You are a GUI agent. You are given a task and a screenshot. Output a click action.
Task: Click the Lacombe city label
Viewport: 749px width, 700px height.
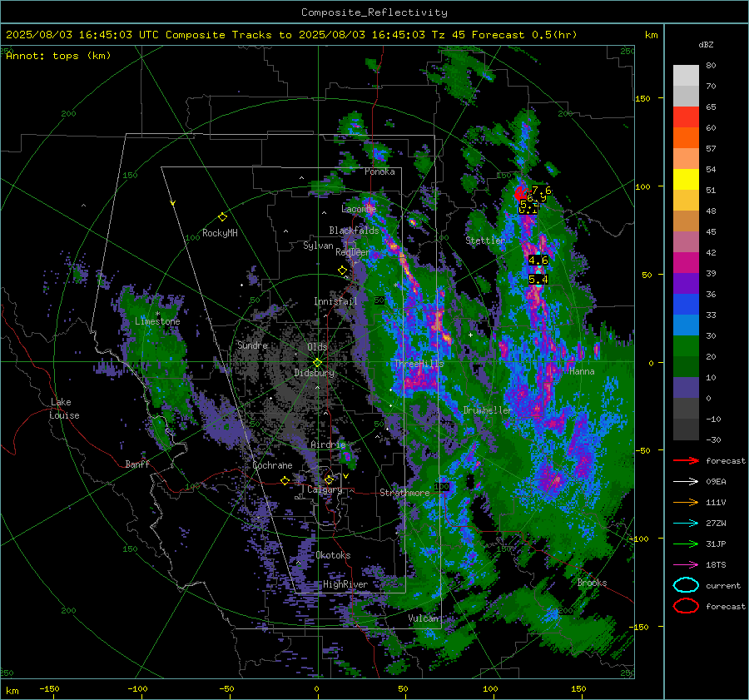tap(359, 209)
